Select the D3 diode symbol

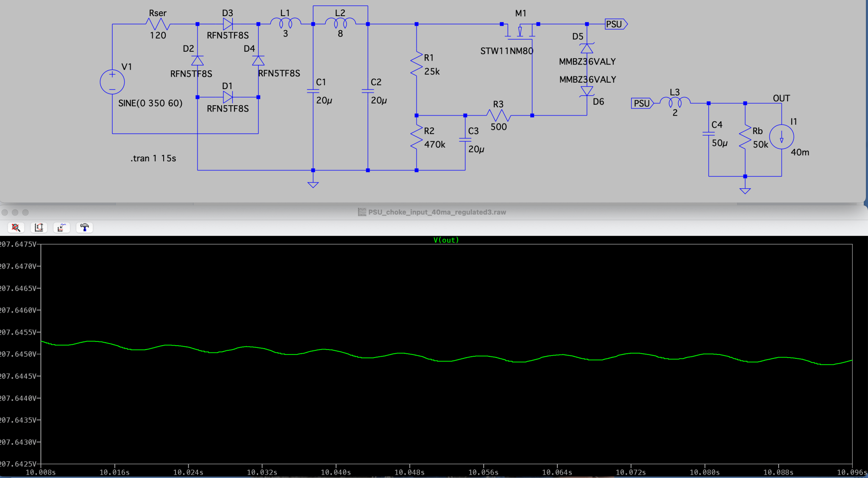click(228, 24)
